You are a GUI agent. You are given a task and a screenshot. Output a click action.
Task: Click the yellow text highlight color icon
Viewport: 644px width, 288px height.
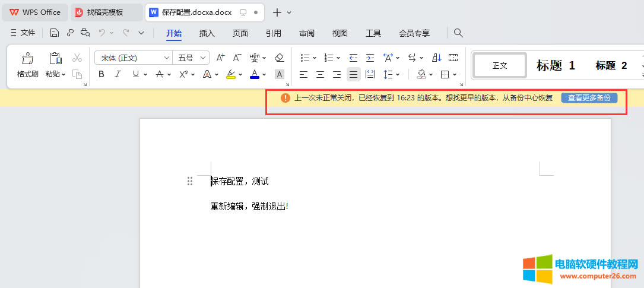pos(231,74)
